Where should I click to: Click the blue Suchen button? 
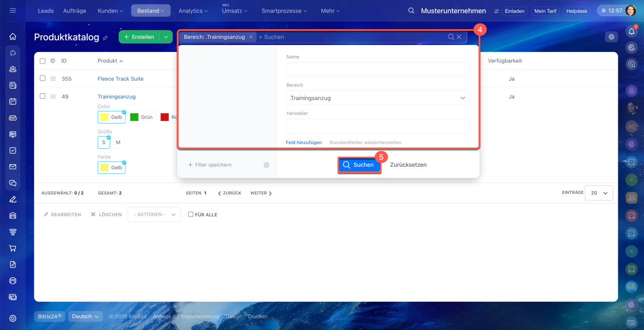click(x=359, y=165)
